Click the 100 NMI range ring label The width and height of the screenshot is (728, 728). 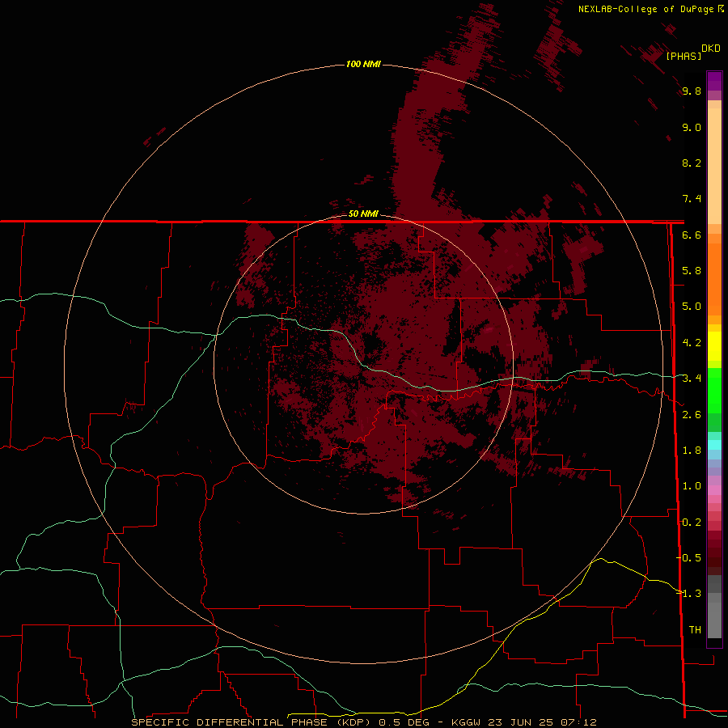point(363,64)
